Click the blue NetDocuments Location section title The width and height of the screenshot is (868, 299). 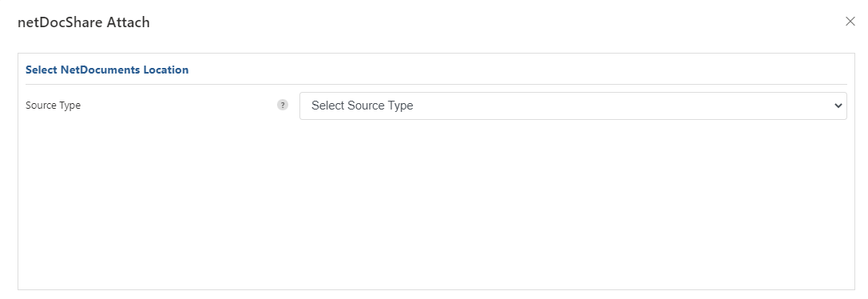click(107, 70)
